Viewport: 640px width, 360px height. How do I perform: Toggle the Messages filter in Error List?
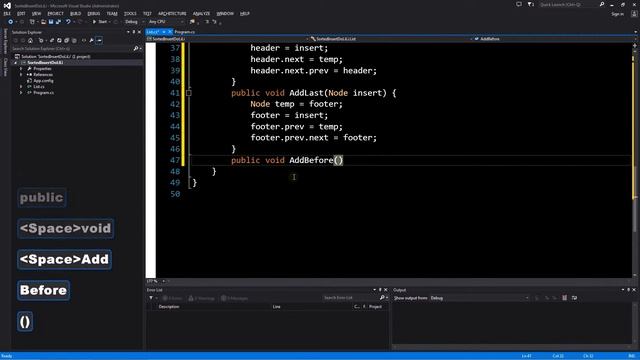click(234, 298)
